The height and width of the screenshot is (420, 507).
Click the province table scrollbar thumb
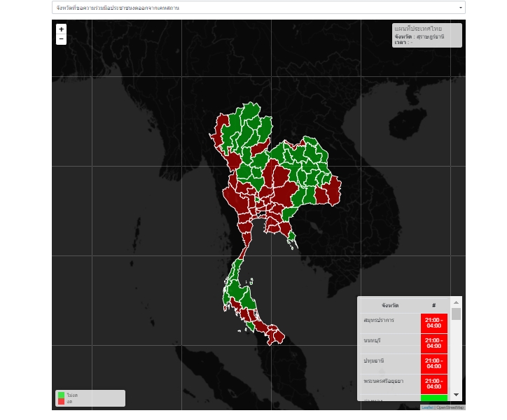(x=457, y=314)
